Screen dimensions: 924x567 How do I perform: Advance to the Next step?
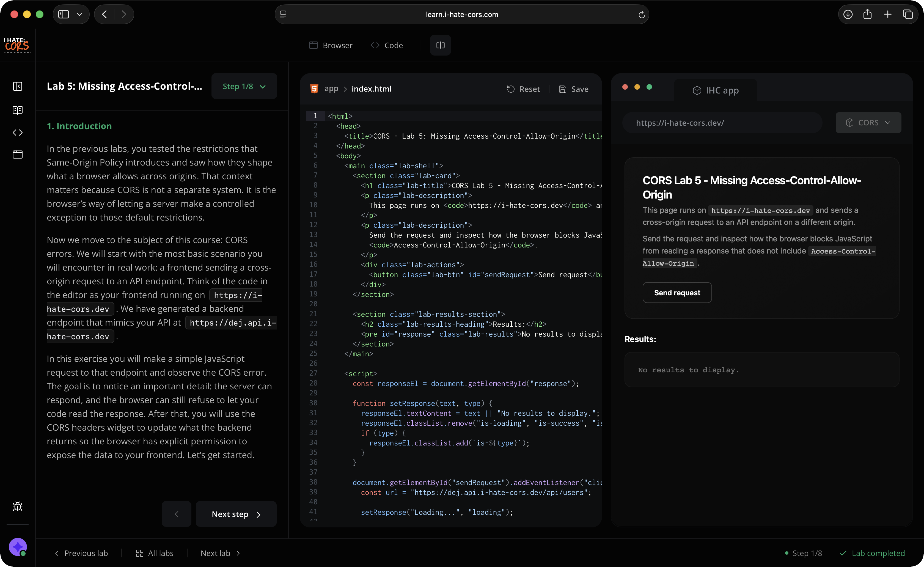236,514
